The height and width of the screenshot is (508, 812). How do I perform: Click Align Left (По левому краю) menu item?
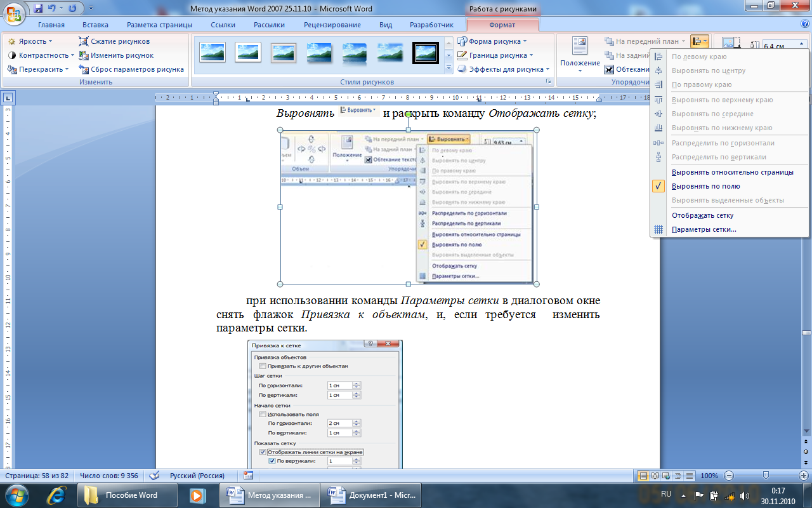730,57
